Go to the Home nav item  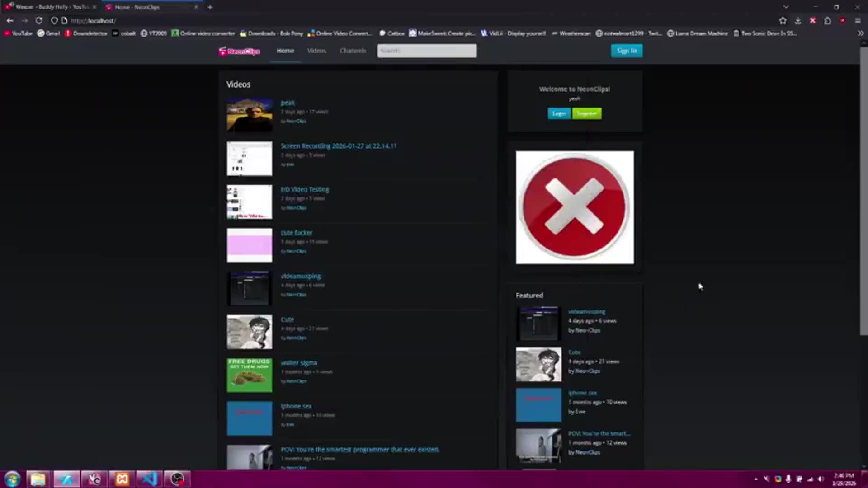285,51
